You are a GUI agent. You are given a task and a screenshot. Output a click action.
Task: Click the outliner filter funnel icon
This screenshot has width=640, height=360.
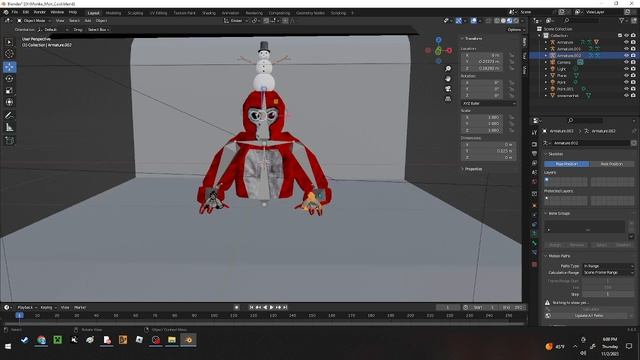[622, 20]
